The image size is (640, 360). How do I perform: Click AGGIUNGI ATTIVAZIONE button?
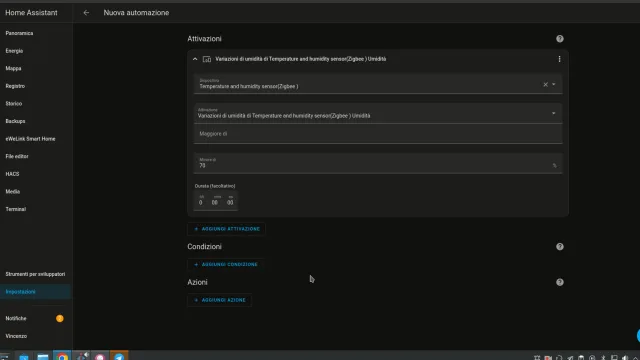click(227, 229)
